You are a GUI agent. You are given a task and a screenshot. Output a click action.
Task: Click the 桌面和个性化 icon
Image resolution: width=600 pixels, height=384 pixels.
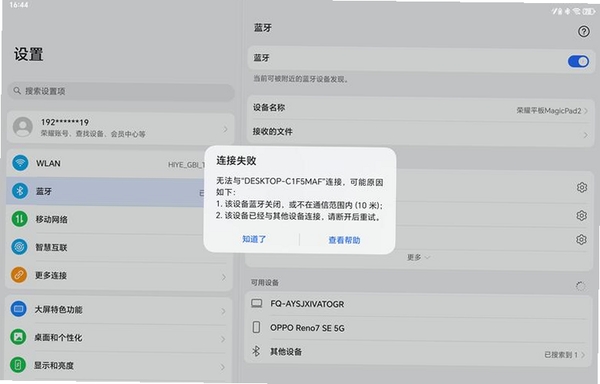[x=18, y=337]
